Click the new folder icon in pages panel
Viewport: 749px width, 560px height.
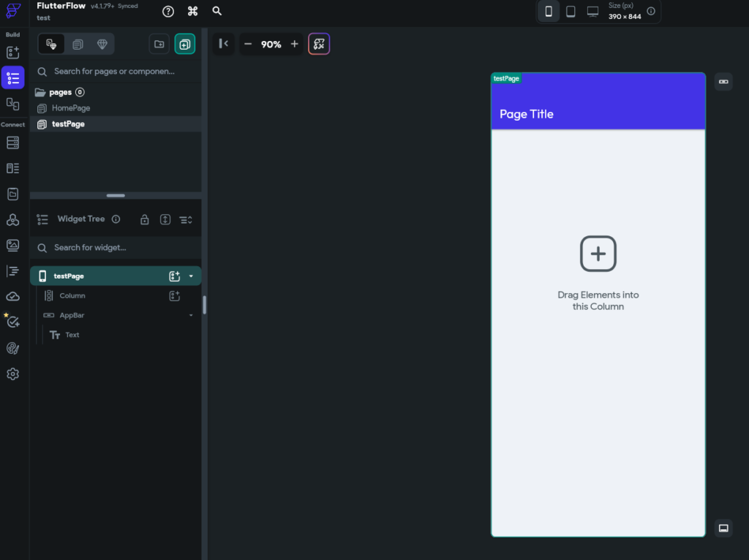[x=159, y=44]
